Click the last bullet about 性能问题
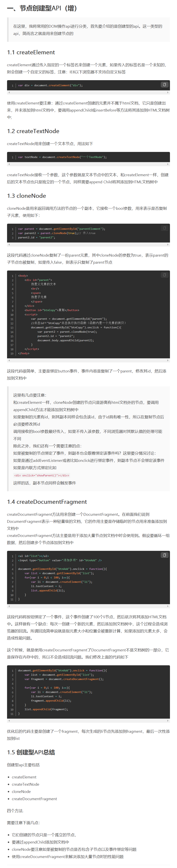 pyautogui.click(x=68, y=857)
